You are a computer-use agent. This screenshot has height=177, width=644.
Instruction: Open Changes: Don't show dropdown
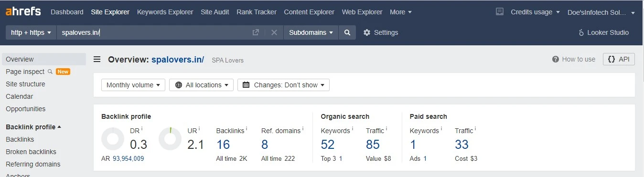tap(283, 85)
